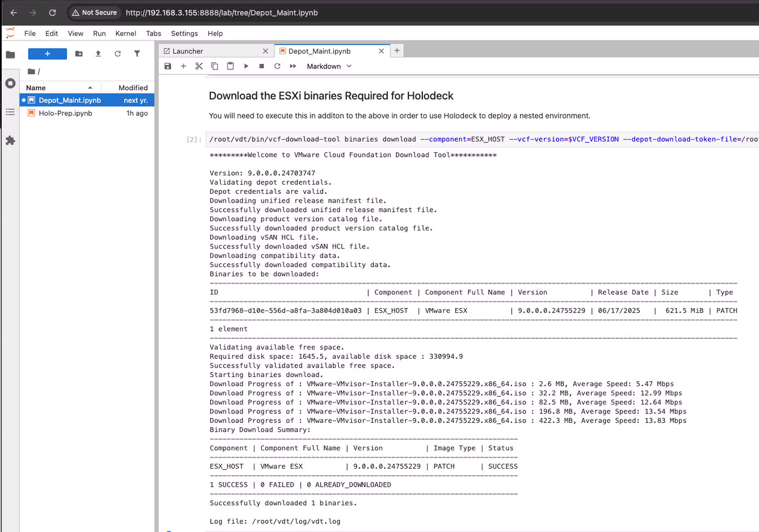The width and height of the screenshot is (759, 532).
Task: Select Holo-Prep.ipynb in file list
Action: click(x=87, y=113)
